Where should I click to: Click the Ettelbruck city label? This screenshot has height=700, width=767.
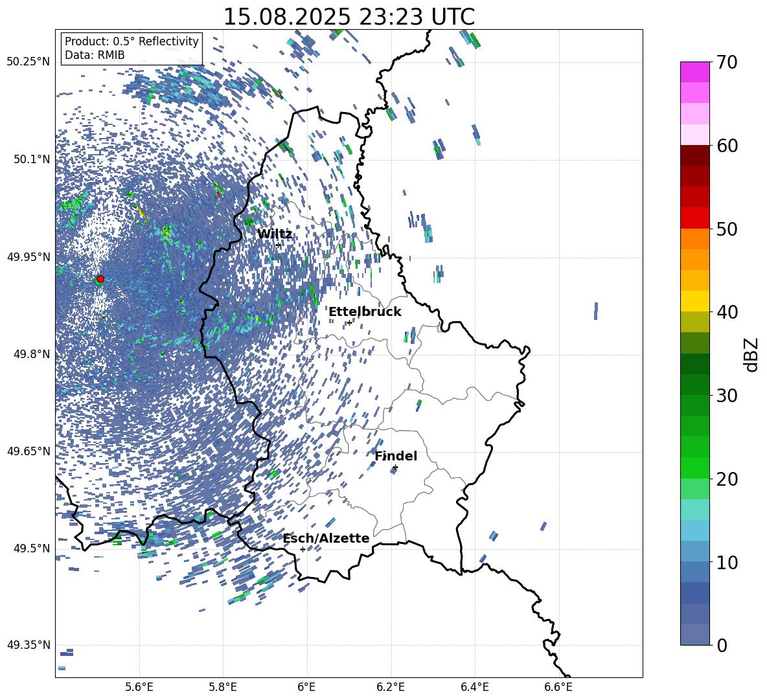(365, 312)
